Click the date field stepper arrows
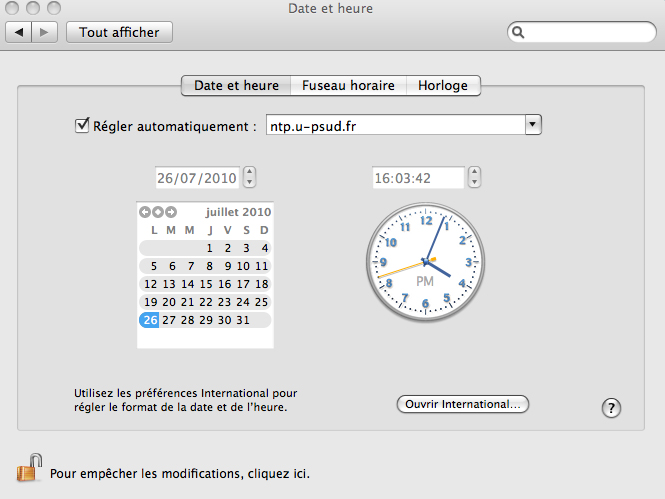The height and width of the screenshot is (499, 665). click(249, 178)
